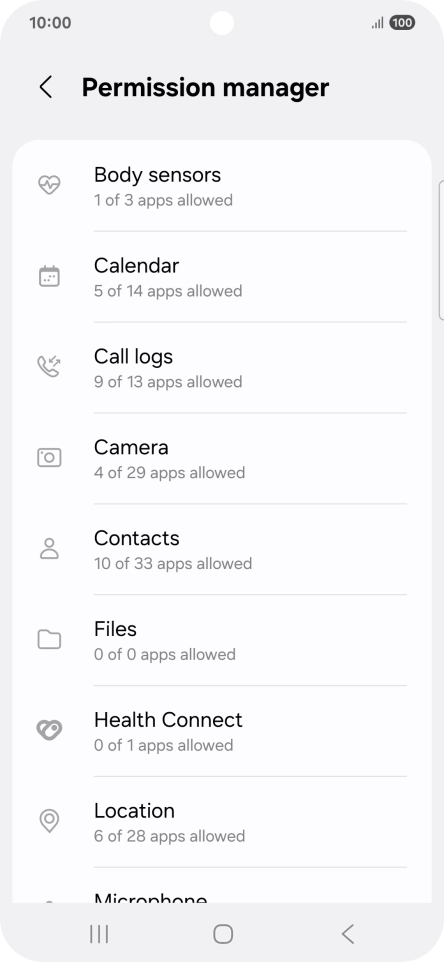
Task: Tap the Health Connect icon
Action: pyautogui.click(x=49, y=730)
